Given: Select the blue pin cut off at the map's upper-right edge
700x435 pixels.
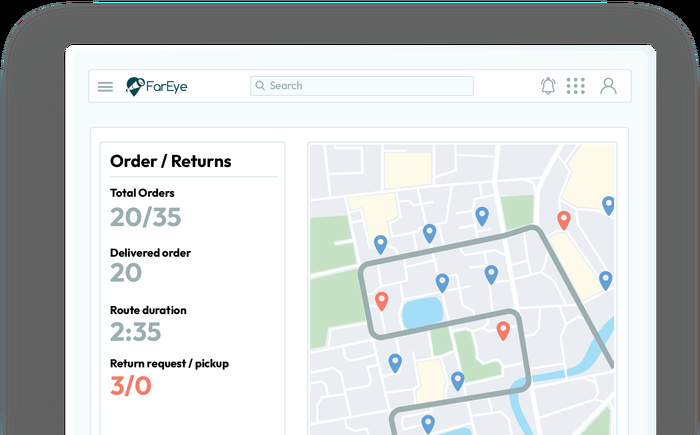Looking at the screenshot, I should tap(608, 205).
